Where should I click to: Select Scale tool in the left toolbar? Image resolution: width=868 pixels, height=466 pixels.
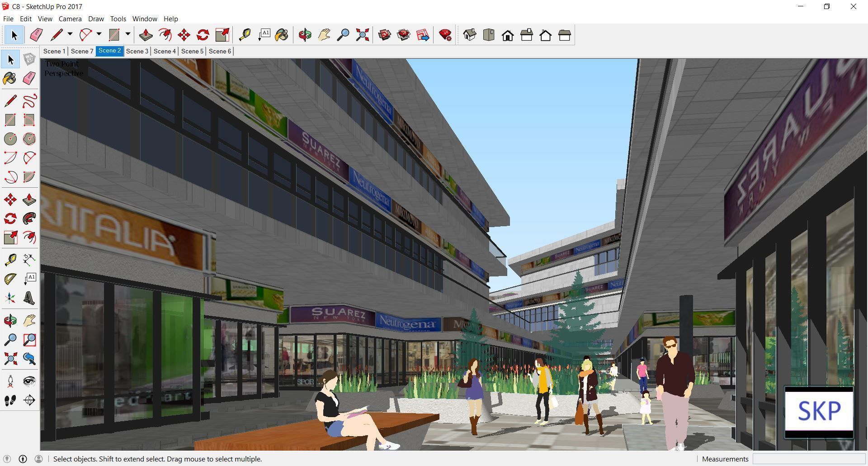(10, 238)
